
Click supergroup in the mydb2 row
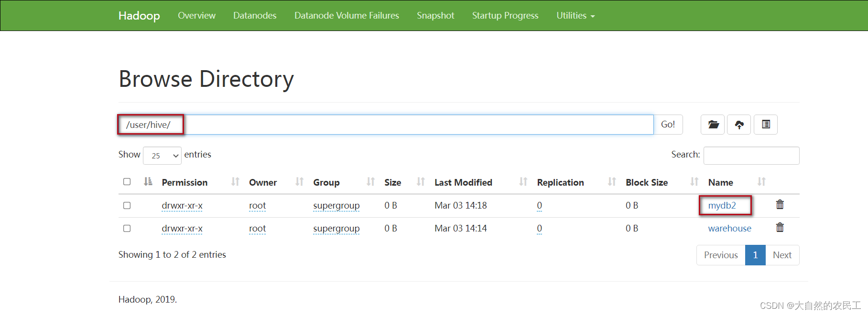[336, 206]
